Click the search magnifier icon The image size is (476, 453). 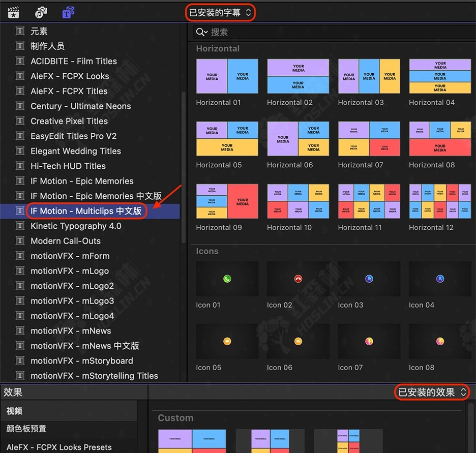200,32
